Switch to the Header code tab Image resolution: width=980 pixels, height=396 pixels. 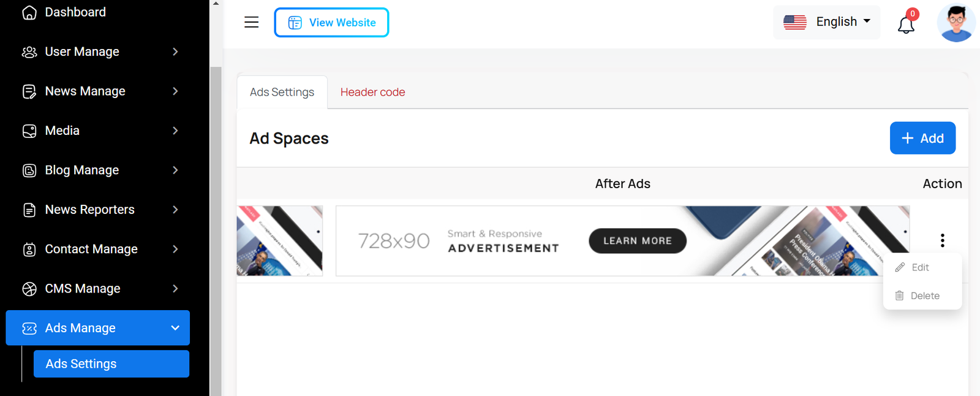click(372, 92)
